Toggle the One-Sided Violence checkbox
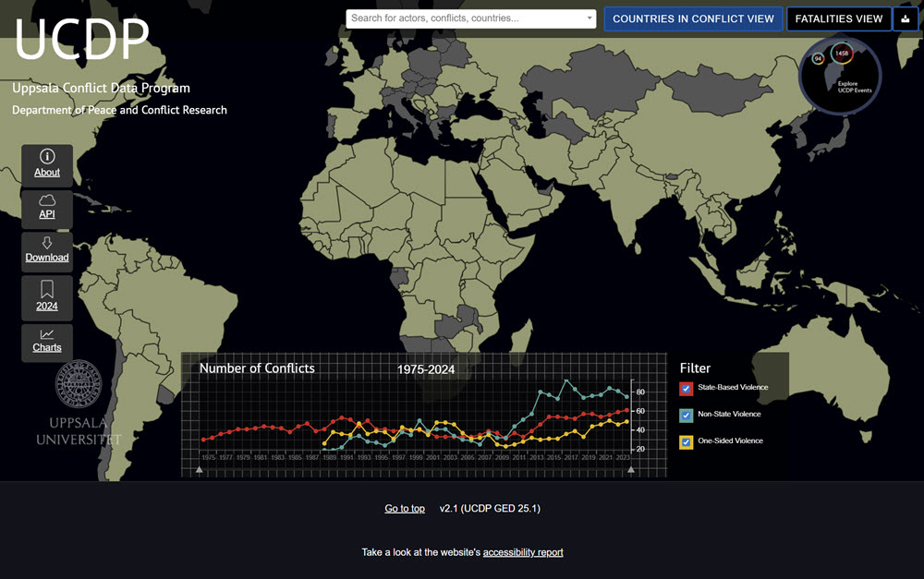This screenshot has width=924, height=579. [x=686, y=441]
